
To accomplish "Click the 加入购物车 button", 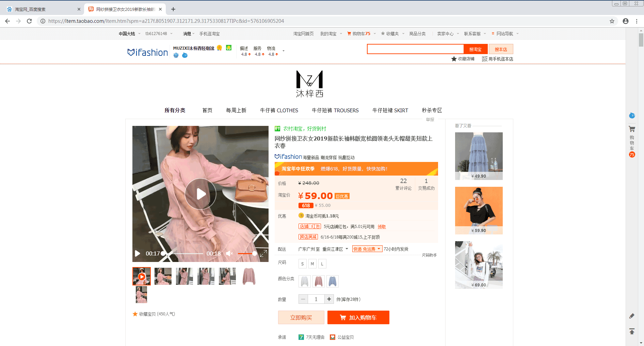I will pos(358,317).
